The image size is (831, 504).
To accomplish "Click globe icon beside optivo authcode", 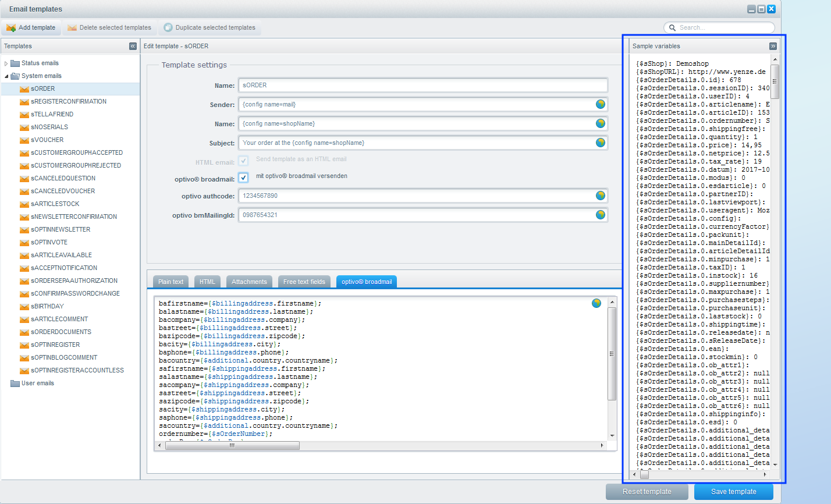I will pyautogui.click(x=601, y=196).
